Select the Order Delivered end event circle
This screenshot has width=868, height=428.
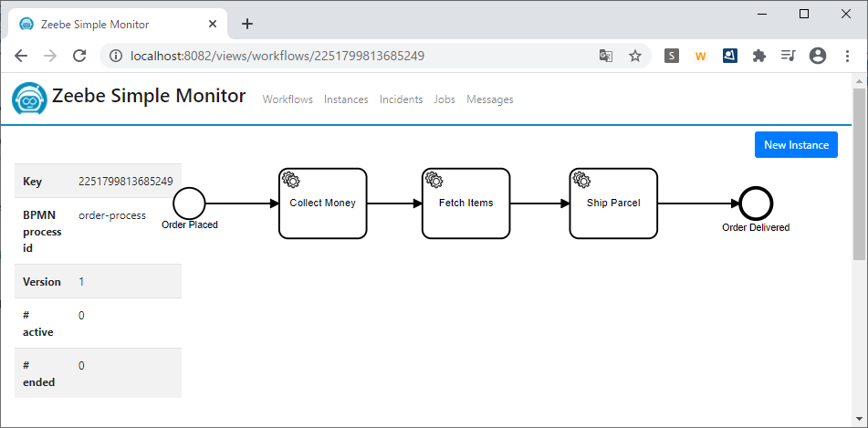coord(756,204)
